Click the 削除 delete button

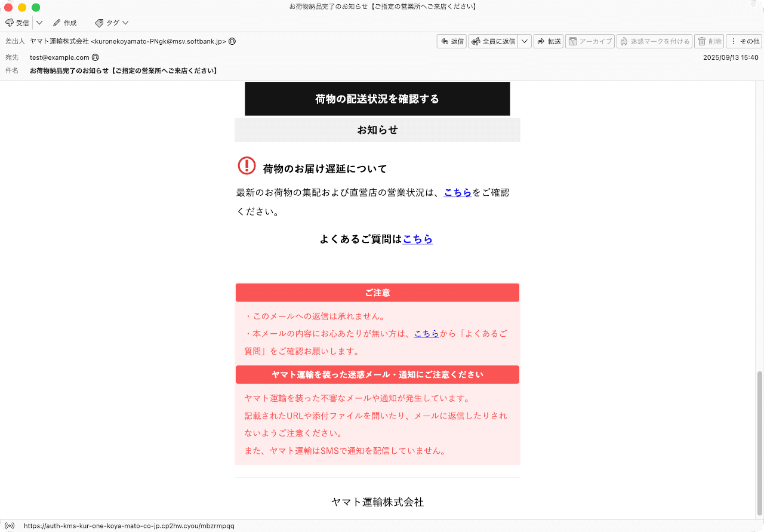point(710,41)
